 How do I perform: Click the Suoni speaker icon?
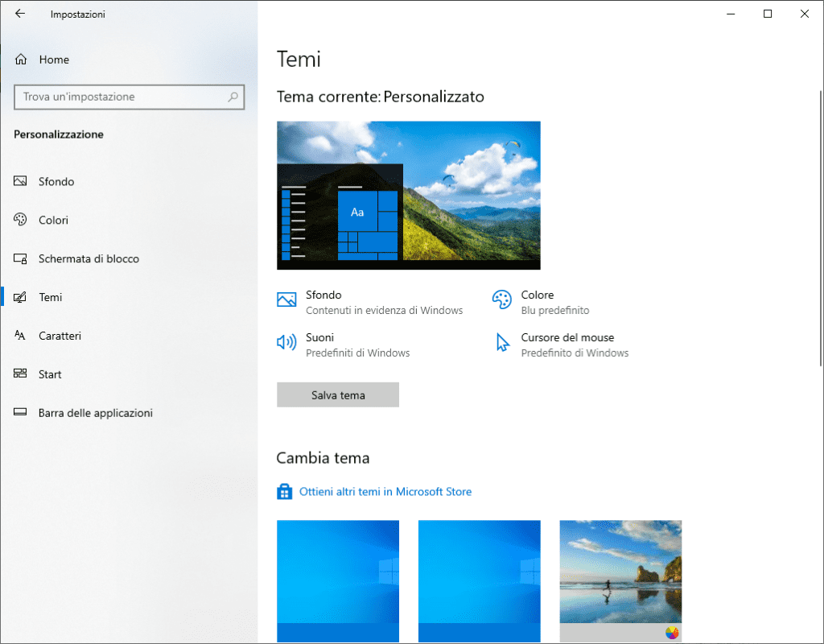click(286, 343)
